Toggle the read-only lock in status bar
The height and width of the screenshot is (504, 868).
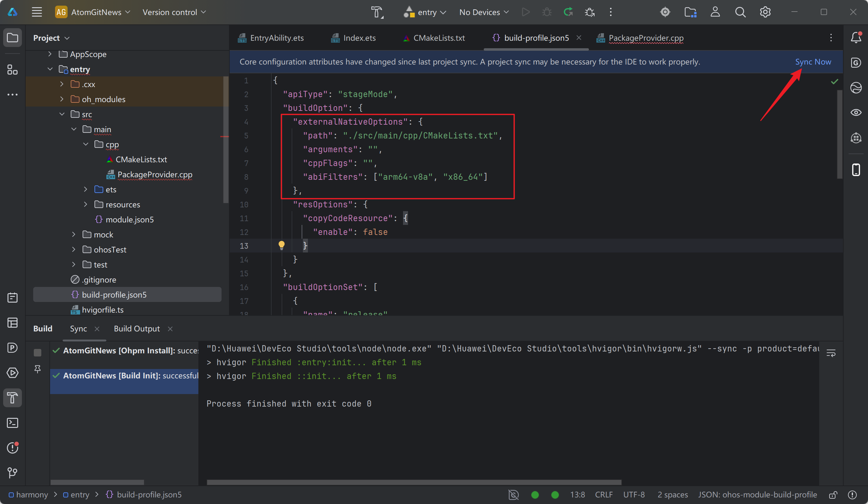(x=833, y=495)
